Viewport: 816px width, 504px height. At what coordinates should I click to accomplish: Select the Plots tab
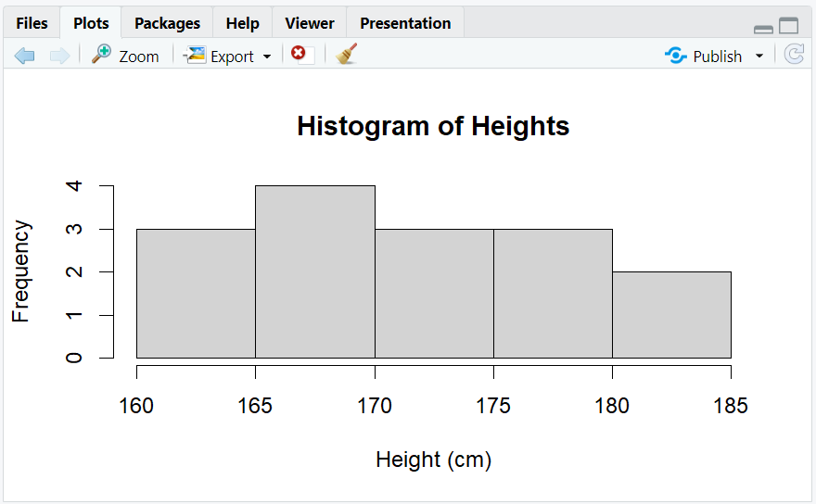[x=91, y=23]
